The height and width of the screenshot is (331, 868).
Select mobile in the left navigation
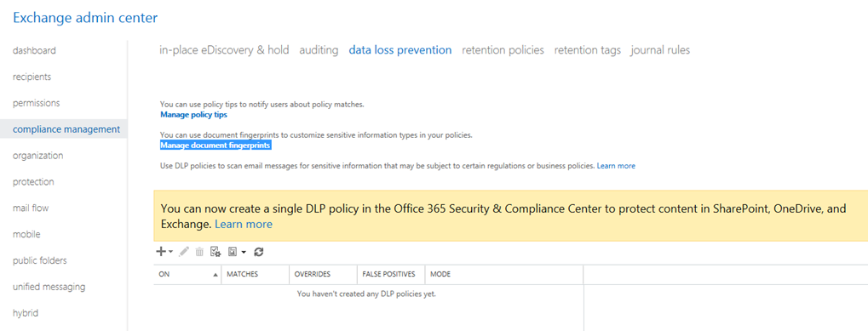click(x=26, y=234)
